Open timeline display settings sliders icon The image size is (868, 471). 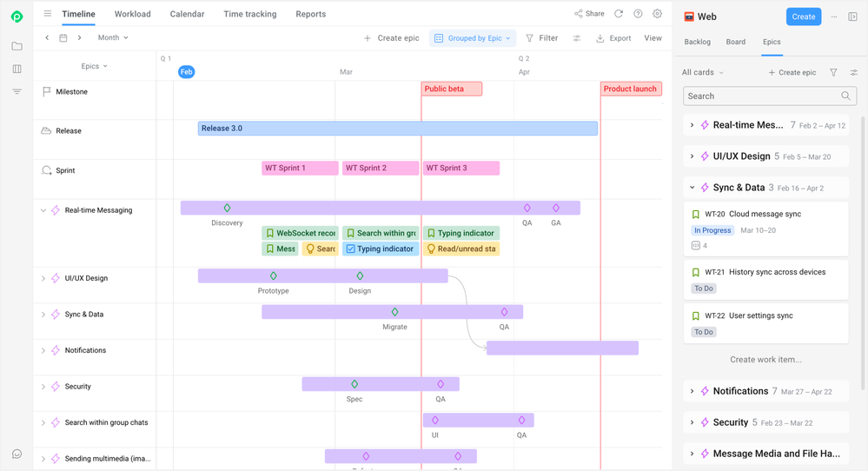coord(576,38)
